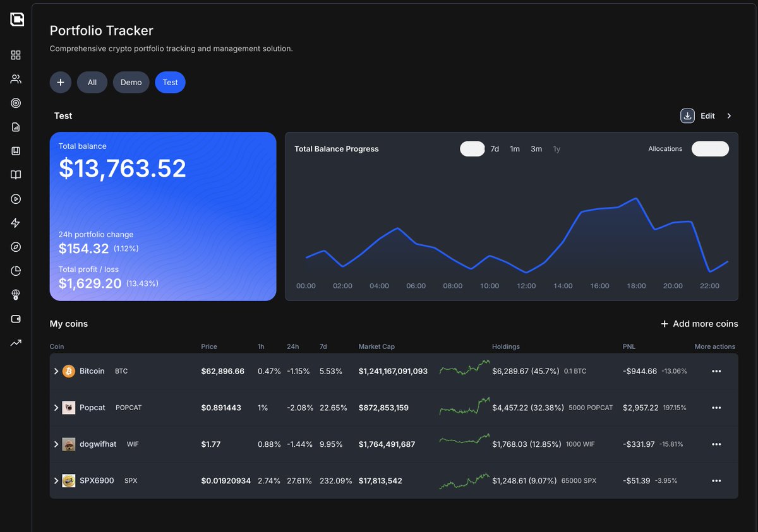Select the pie chart icon in sidebar
Viewport: 758px width, 532px height.
(16, 271)
